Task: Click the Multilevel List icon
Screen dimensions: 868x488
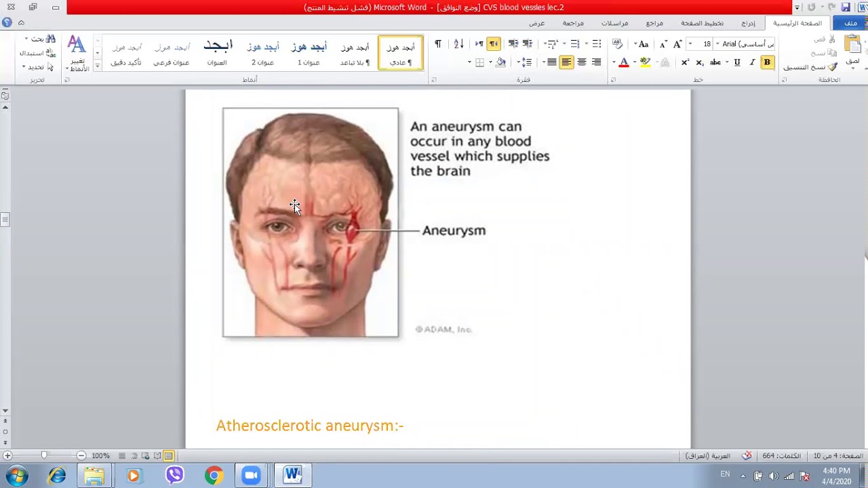Action: (x=553, y=44)
